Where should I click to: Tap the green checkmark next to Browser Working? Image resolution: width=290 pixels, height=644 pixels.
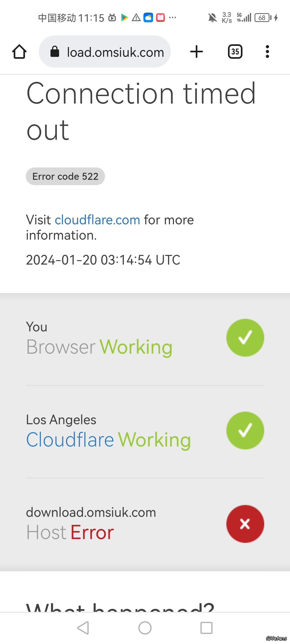[x=245, y=338]
